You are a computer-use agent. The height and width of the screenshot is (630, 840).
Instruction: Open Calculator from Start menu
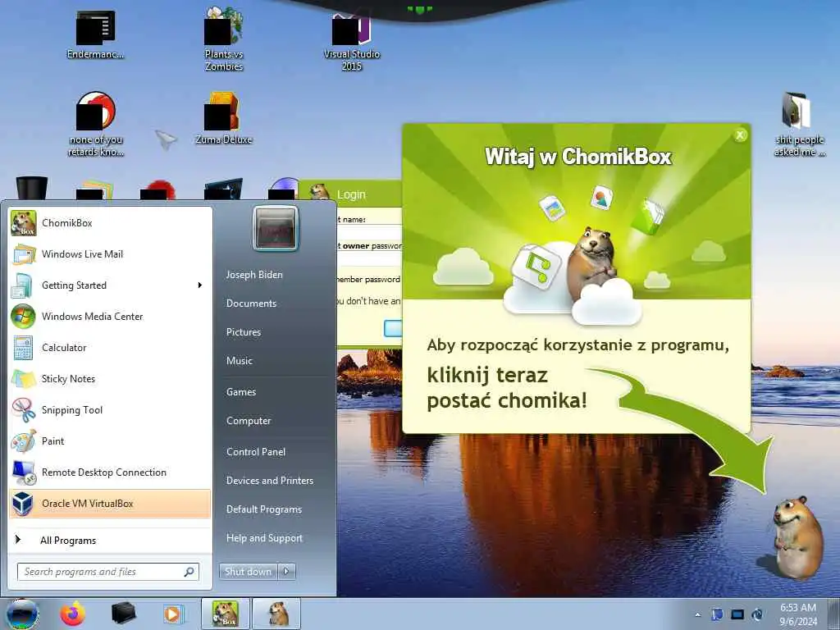coord(111,347)
